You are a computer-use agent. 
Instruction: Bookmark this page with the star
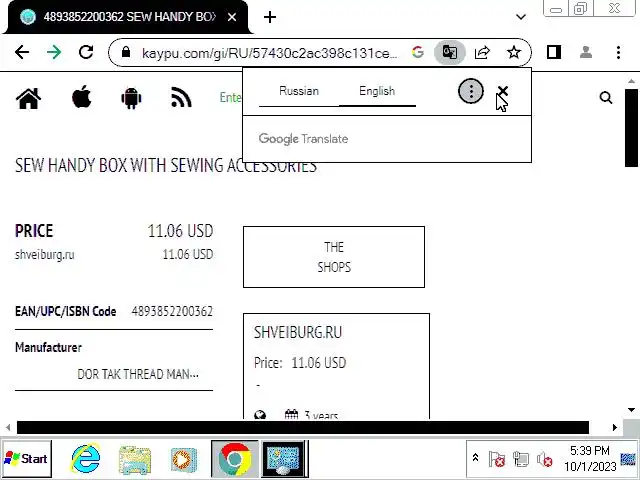[514, 52]
